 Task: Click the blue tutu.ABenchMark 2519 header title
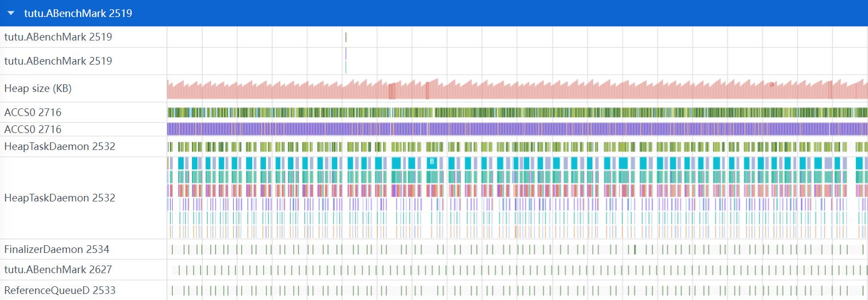(78, 13)
